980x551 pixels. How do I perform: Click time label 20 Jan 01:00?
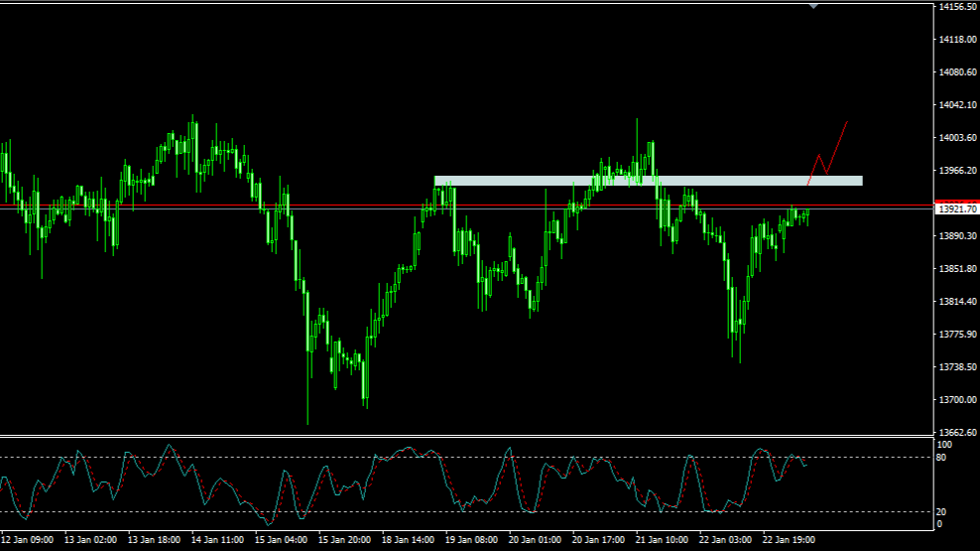[x=535, y=540]
